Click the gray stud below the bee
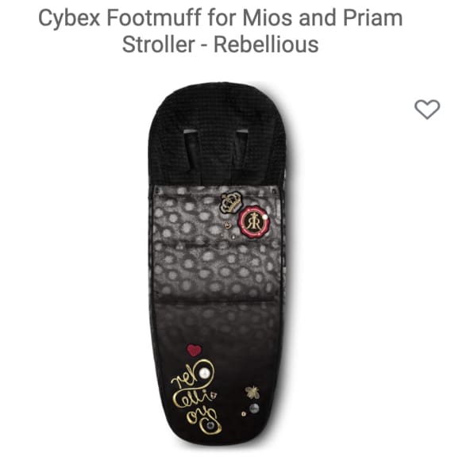The width and height of the screenshot is (474, 476). click(254, 409)
